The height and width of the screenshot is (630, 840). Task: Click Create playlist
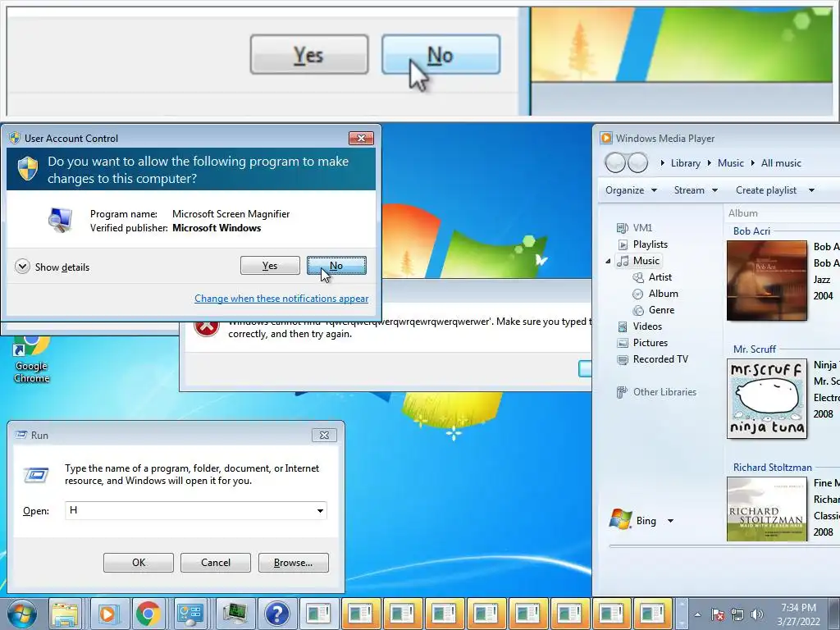(x=766, y=190)
